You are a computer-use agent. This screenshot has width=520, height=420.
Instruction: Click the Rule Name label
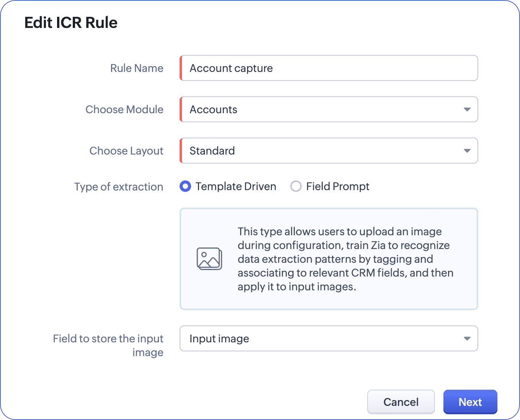[137, 68]
